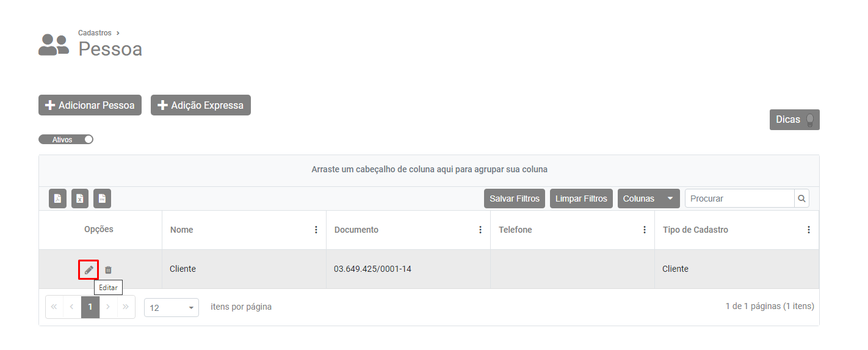Screen dimensions: 868x350
Task: Clear filters with Limpar Filtros
Action: (581, 199)
